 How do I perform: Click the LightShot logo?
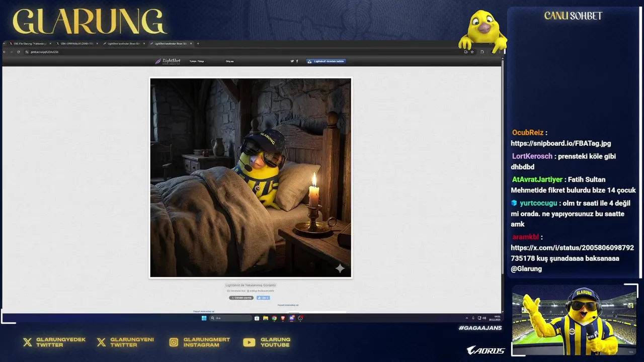click(x=168, y=61)
